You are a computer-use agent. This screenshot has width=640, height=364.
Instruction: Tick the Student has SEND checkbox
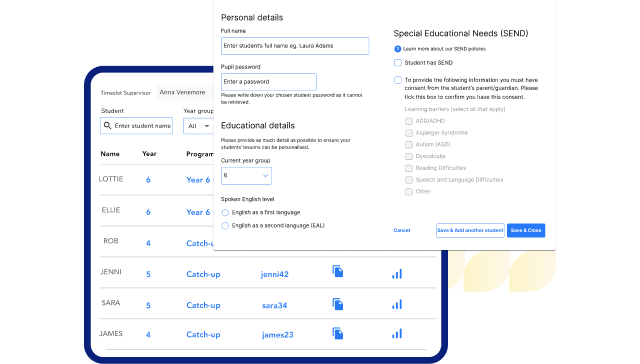[x=398, y=62]
